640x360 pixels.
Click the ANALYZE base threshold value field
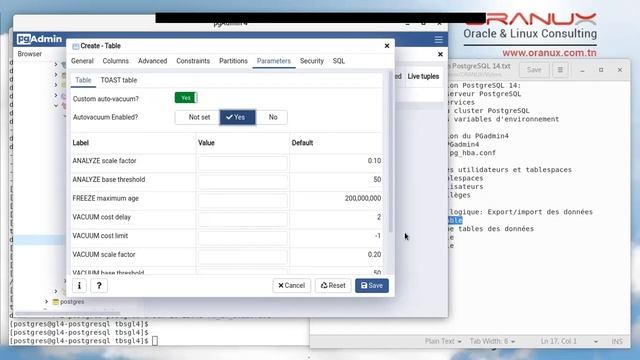pos(242,182)
